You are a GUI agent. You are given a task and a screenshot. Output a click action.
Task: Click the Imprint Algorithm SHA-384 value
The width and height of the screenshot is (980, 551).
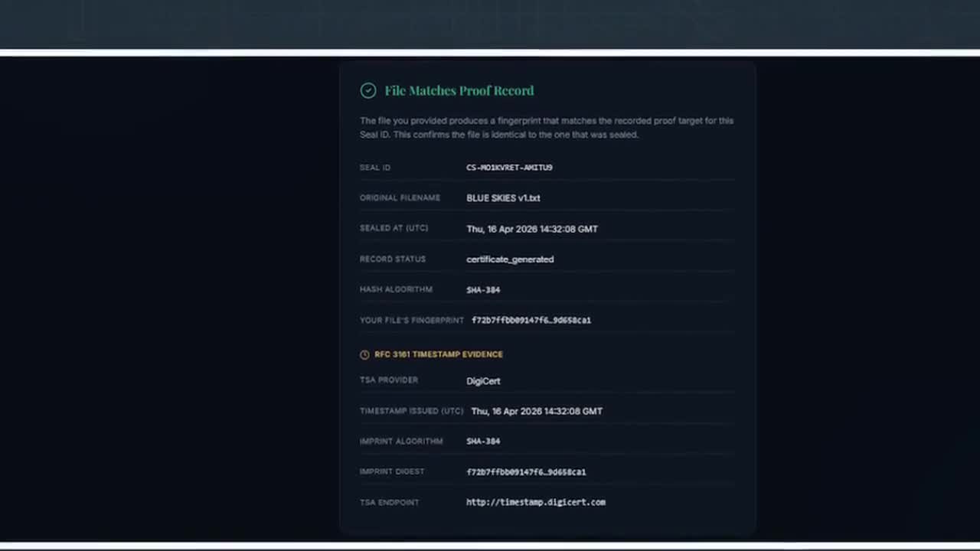(x=483, y=442)
